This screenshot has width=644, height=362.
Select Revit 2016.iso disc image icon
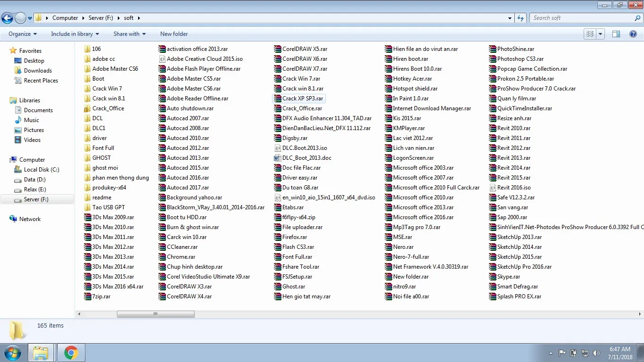(x=493, y=188)
